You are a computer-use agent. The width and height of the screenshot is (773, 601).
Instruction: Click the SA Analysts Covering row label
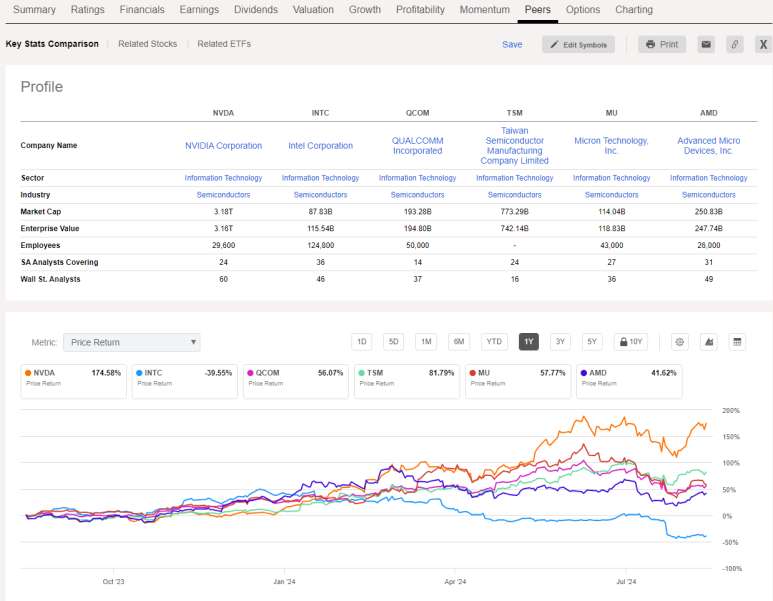pyautogui.click(x=60, y=262)
